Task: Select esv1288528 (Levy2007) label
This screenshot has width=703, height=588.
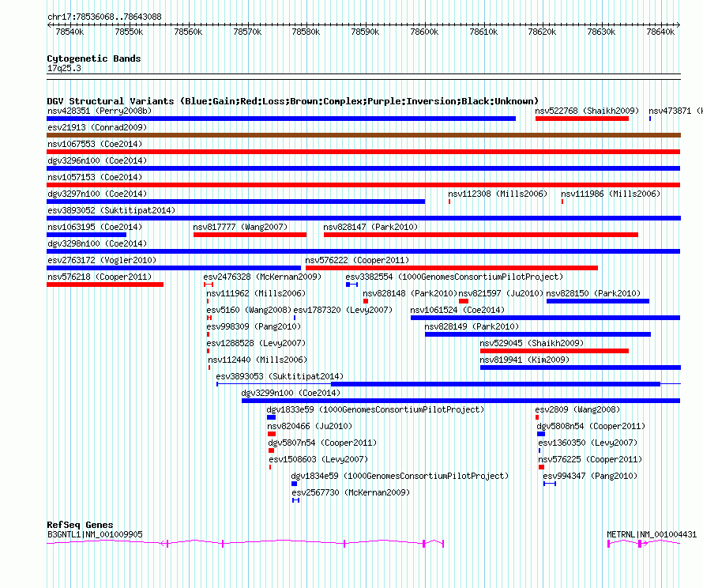Action: click(x=256, y=343)
